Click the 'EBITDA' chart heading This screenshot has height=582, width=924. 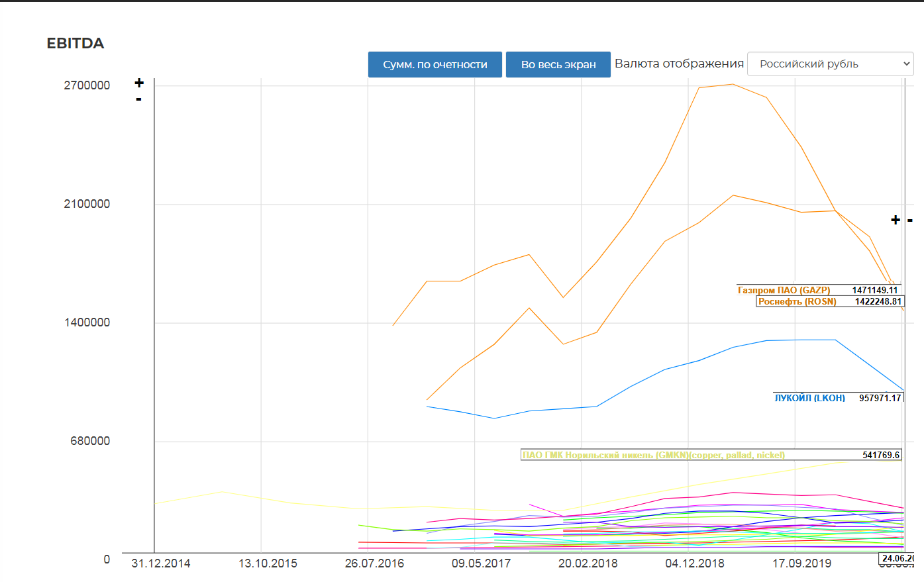[76, 43]
